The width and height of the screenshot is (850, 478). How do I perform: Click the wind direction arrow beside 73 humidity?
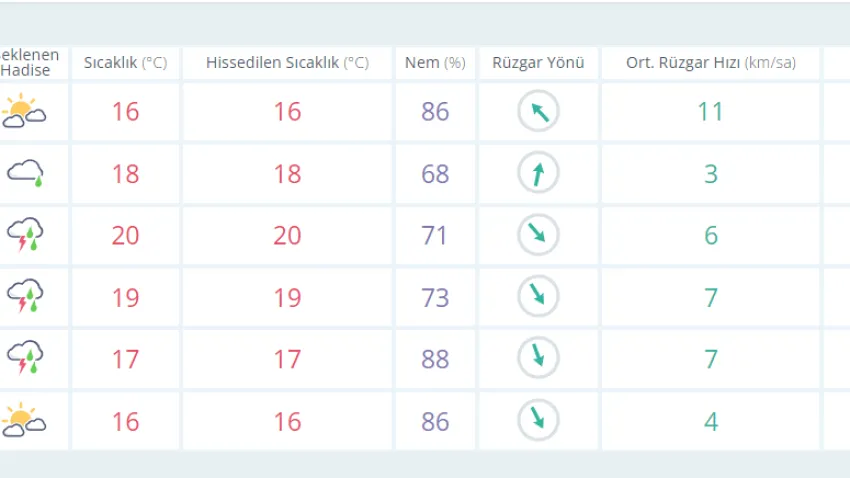pyautogui.click(x=538, y=297)
